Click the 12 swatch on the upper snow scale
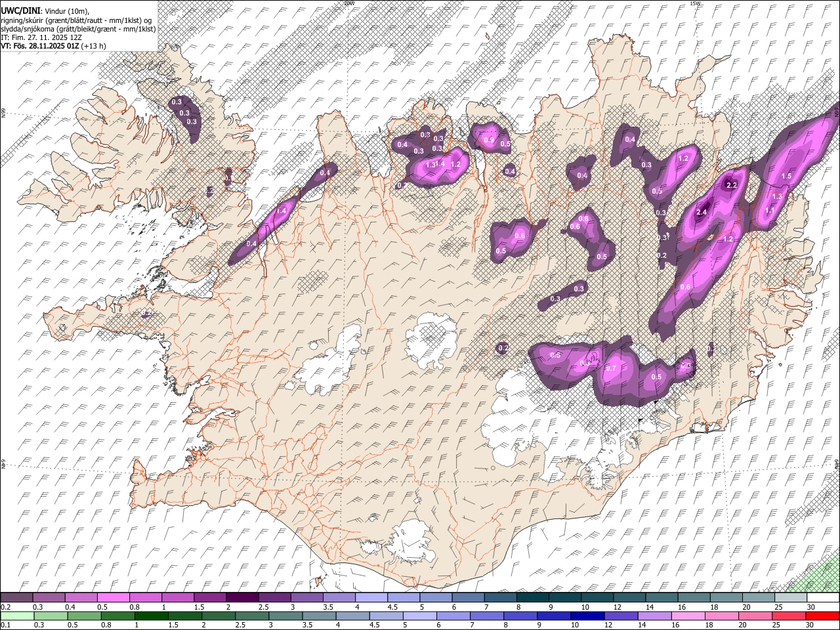Screen dimensions: 840x630 [x=629, y=598]
